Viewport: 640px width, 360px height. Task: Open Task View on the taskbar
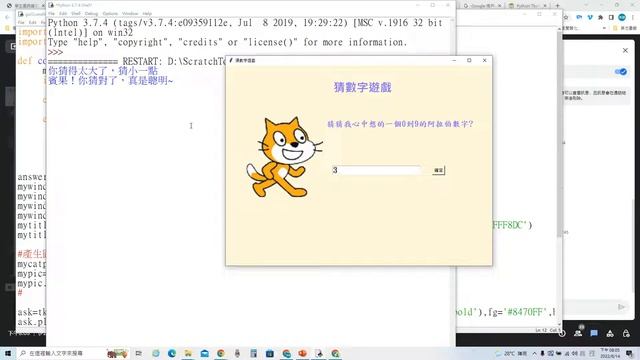coord(139,353)
